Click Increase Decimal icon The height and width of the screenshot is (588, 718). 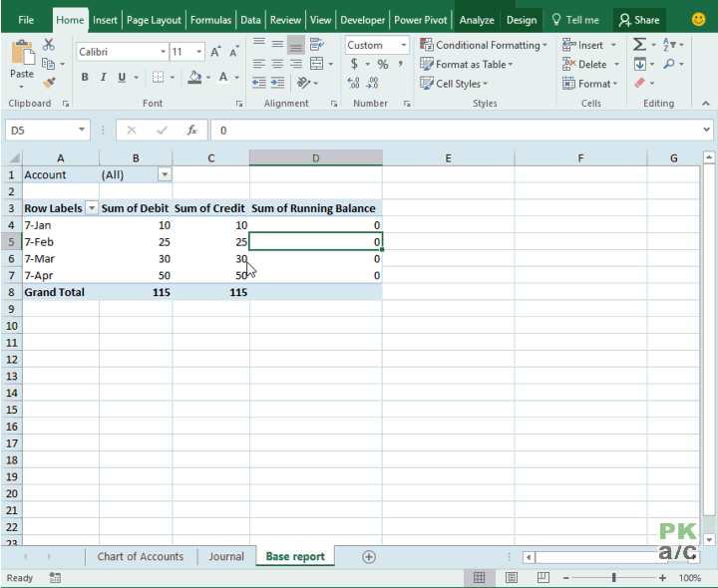353,83
